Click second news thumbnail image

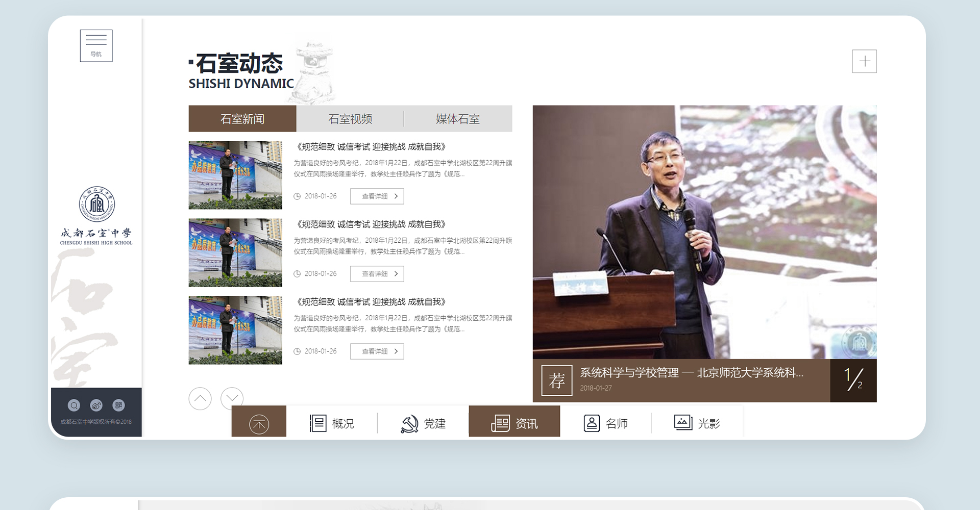tap(235, 252)
